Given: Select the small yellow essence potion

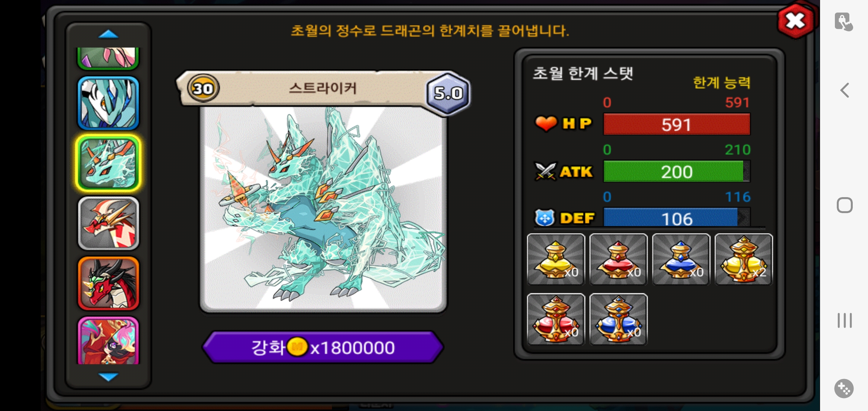Looking at the screenshot, I should [x=556, y=259].
